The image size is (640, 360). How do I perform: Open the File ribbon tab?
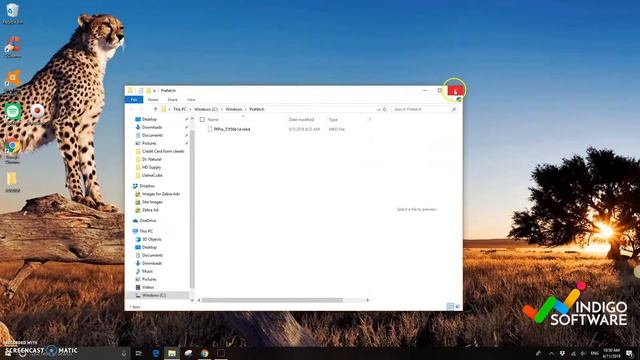pos(134,100)
